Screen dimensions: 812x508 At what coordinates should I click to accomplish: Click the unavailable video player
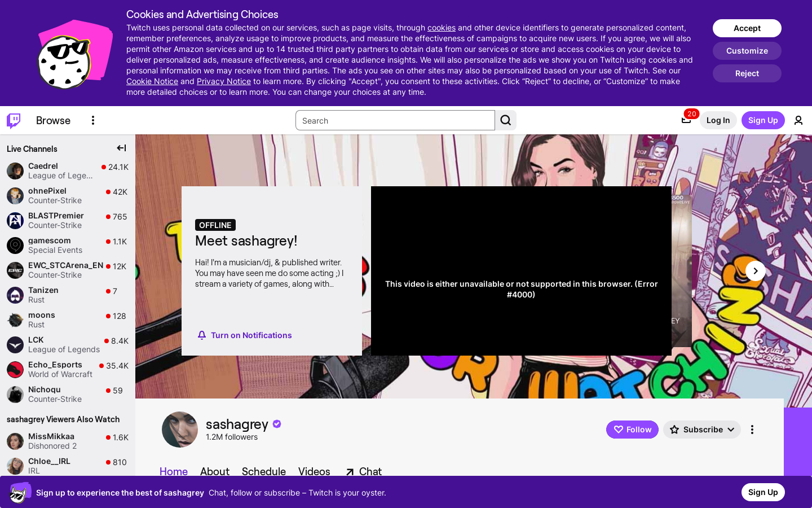coord(521,271)
